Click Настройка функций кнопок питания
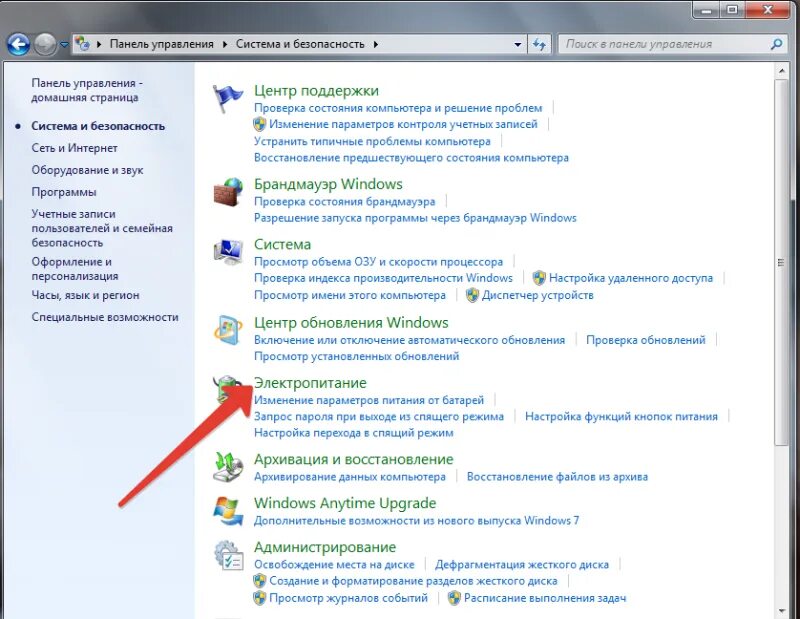This screenshot has height=619, width=800. coord(621,416)
